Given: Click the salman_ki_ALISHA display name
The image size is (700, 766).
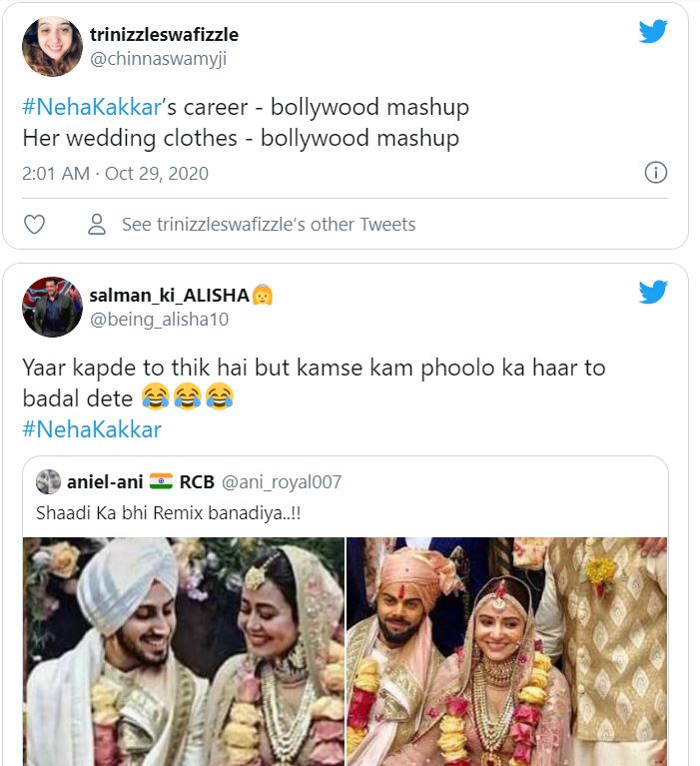Looking at the screenshot, I should (170, 296).
